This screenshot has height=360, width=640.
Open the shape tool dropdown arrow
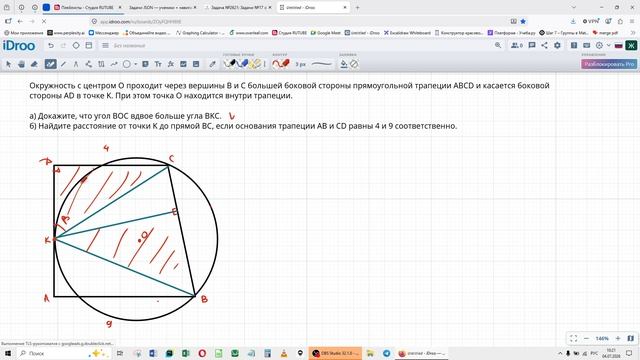coord(135,64)
